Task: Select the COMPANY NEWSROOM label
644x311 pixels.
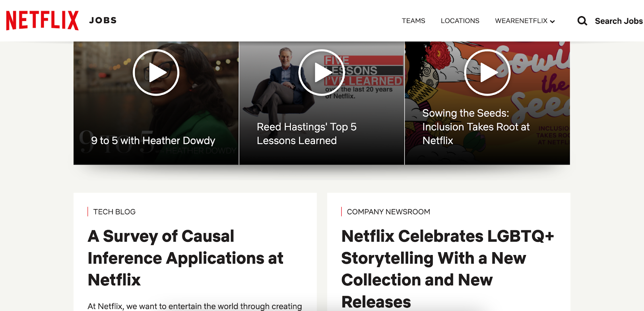Action: (x=388, y=211)
